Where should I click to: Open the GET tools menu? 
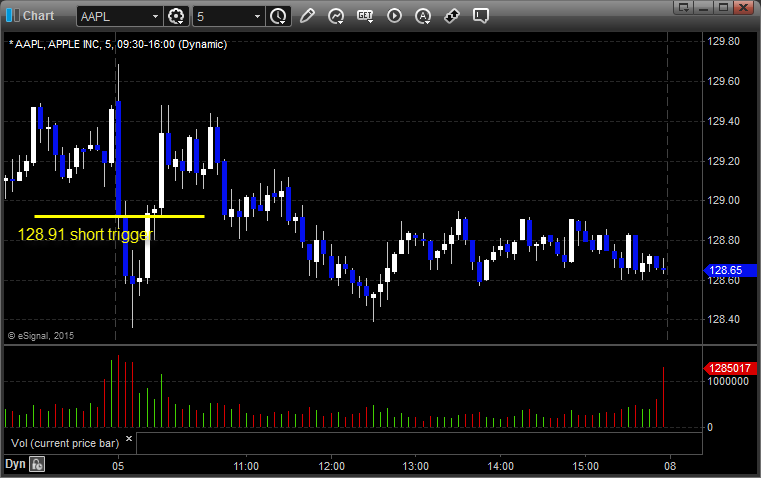(x=365, y=16)
